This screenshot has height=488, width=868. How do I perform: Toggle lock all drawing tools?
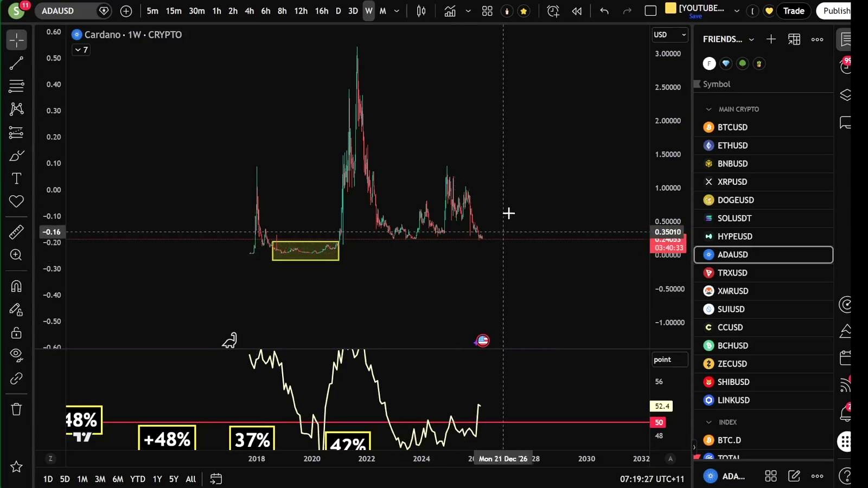tap(16, 332)
